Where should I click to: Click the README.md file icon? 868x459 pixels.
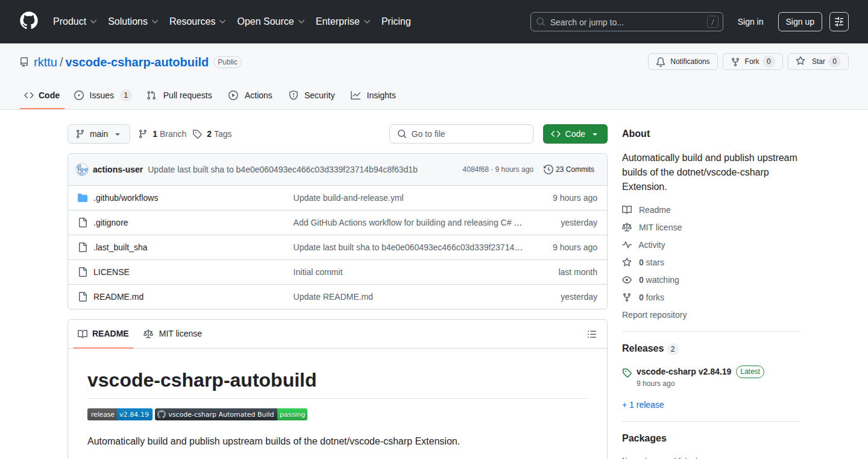[83, 297]
